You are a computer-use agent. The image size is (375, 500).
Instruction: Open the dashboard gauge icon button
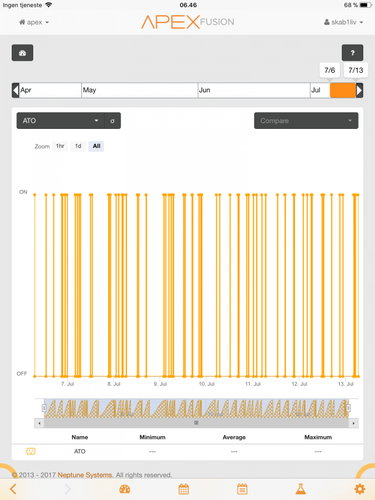point(22,53)
